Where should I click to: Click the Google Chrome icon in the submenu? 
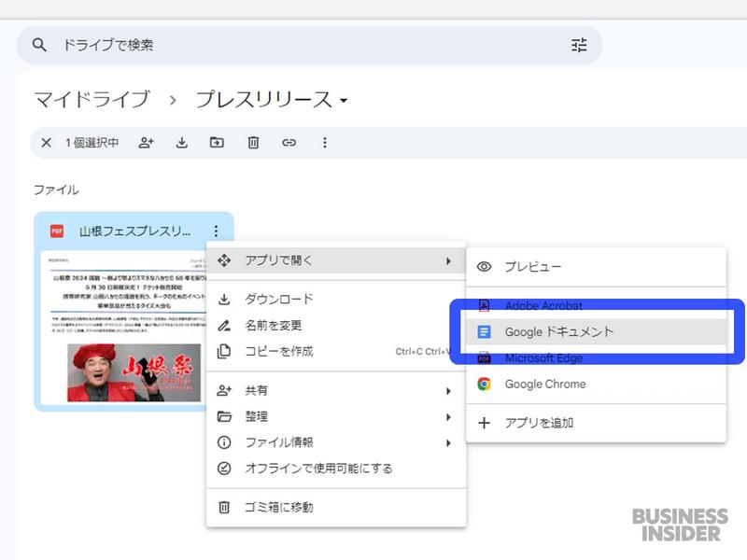(x=484, y=382)
